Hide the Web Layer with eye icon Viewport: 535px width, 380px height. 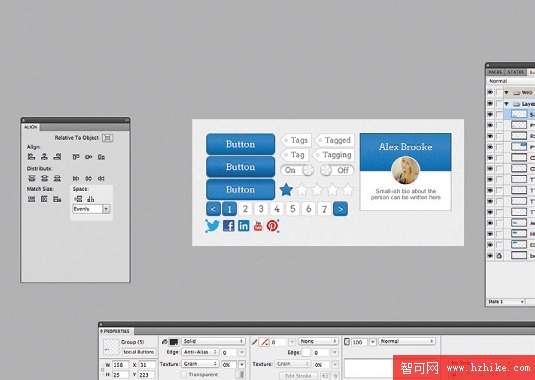(x=490, y=92)
